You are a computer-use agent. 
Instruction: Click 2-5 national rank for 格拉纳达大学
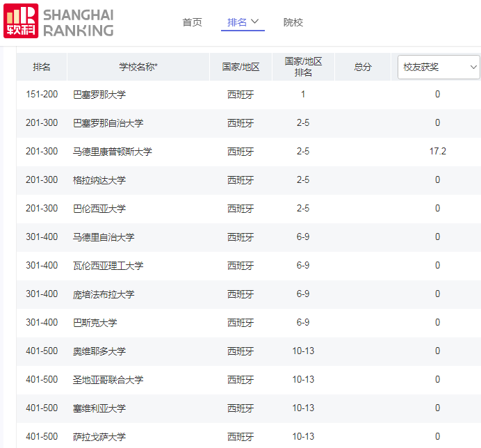coord(303,179)
